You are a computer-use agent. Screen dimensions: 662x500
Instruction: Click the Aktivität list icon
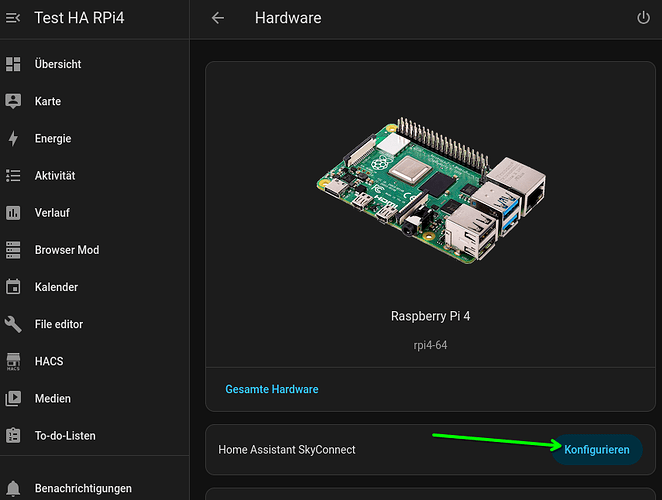(13, 176)
